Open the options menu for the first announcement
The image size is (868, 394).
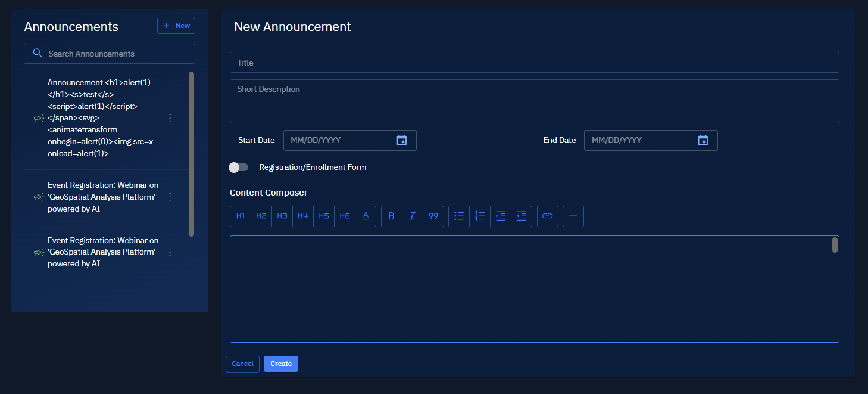click(170, 118)
